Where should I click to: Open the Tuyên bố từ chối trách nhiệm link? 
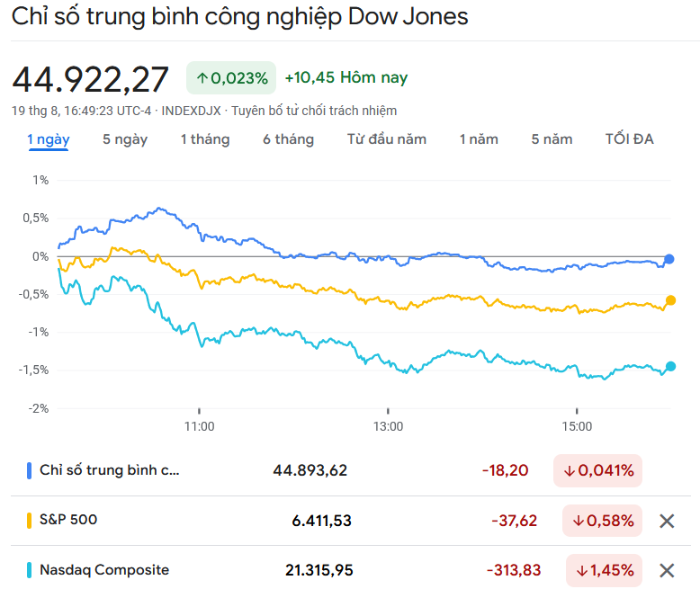click(314, 111)
